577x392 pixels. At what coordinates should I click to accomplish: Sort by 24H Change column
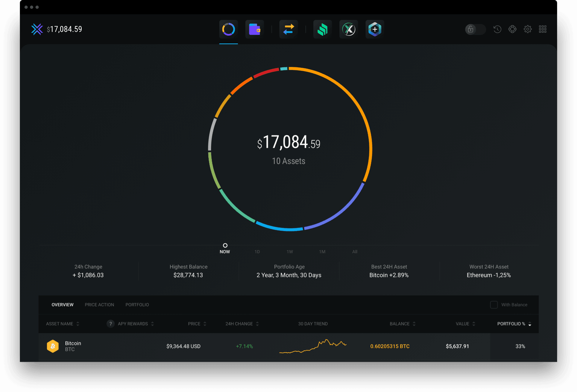point(242,324)
